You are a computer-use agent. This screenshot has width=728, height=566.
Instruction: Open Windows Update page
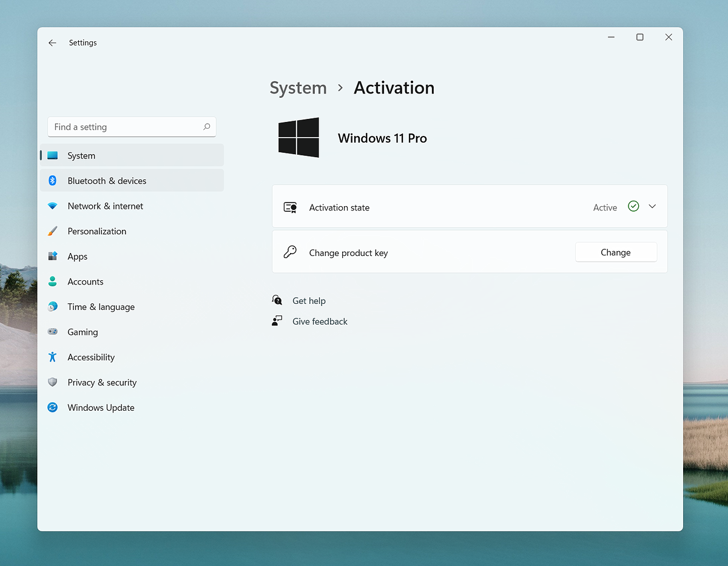132,408
